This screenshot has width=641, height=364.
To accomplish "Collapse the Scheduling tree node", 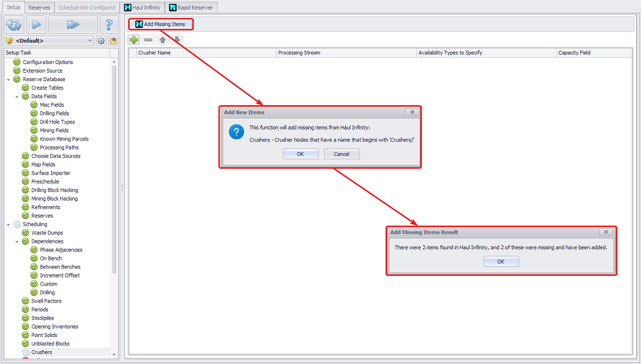I will click(x=9, y=225).
